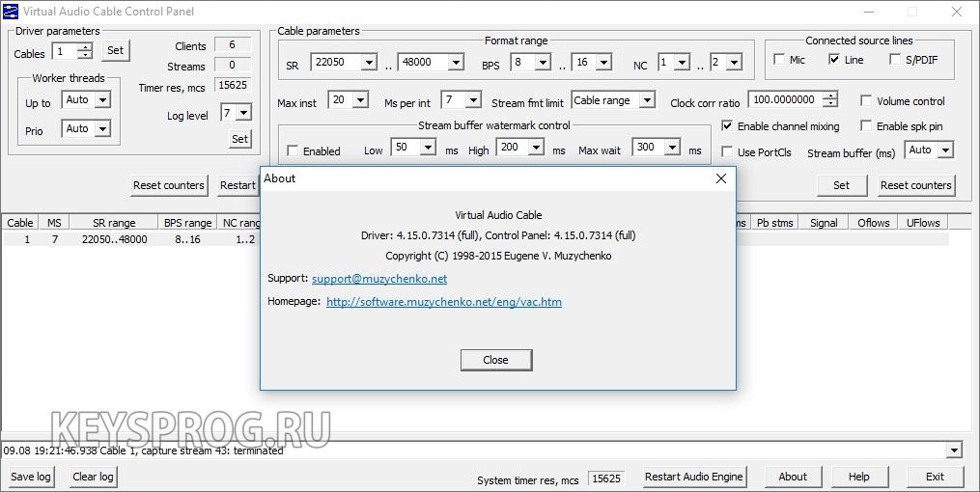The height and width of the screenshot is (492, 980).
Task: Select the 22050..48000 cell of cable 1
Action: point(114,239)
